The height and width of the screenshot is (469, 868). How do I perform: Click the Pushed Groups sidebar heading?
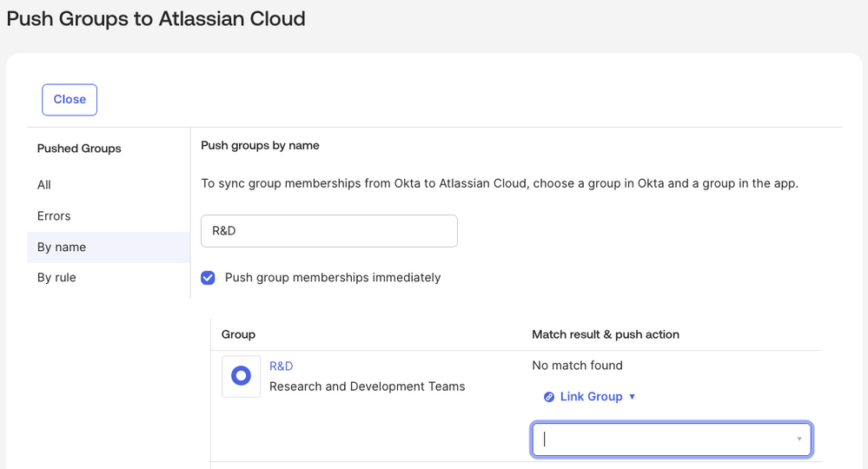(79, 149)
